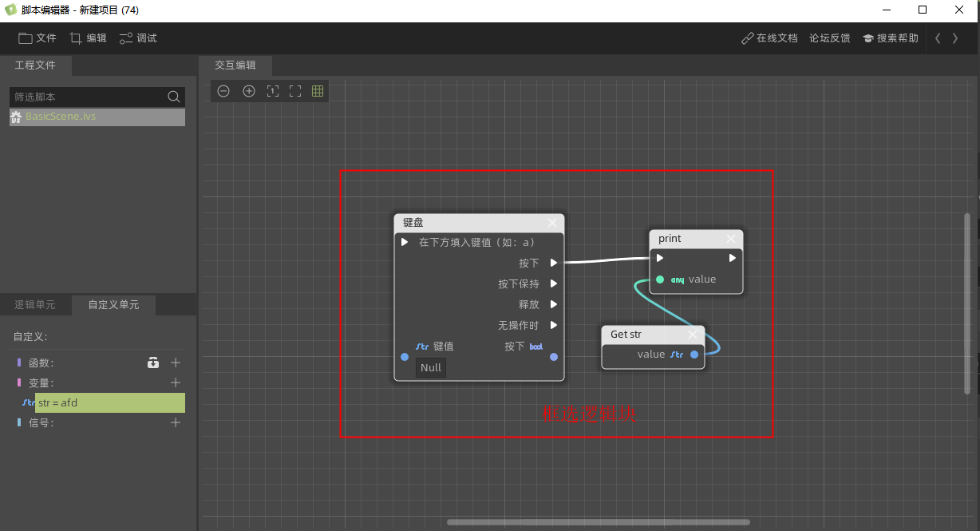Switch to the 交互编辑 tab
Viewport: 980px width, 531px height.
point(235,65)
